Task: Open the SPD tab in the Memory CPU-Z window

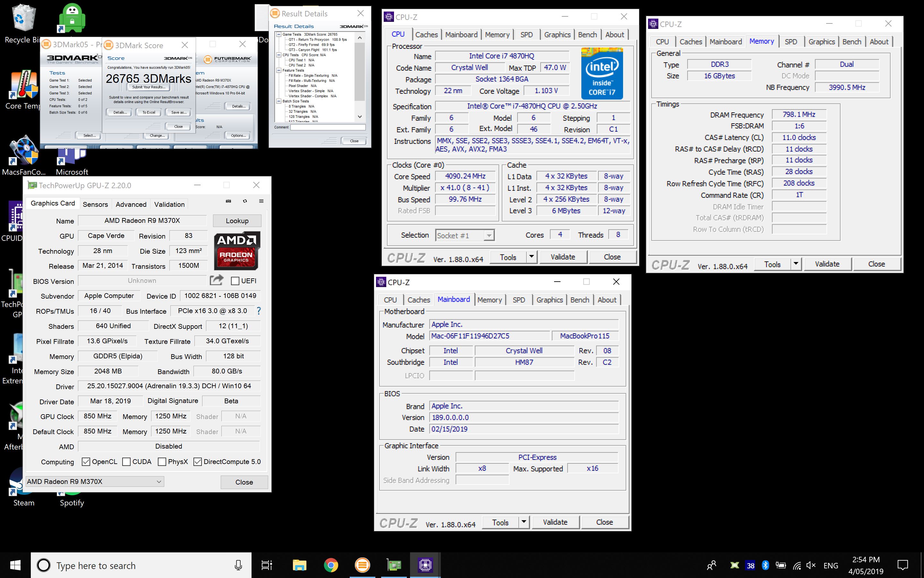Action: point(791,42)
